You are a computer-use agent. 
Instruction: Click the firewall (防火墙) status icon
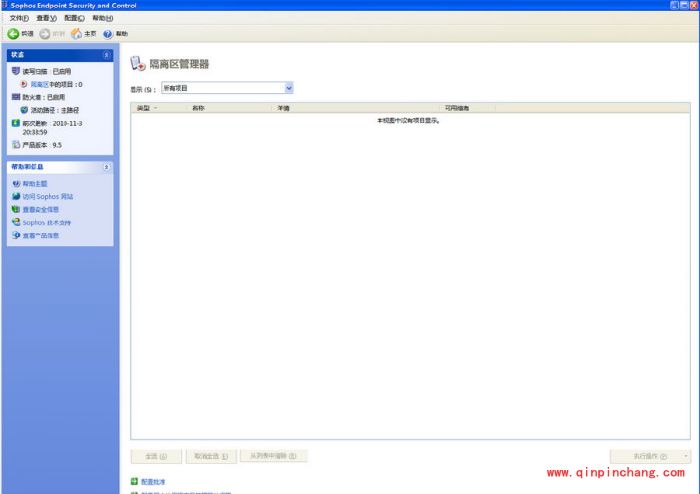point(16,97)
